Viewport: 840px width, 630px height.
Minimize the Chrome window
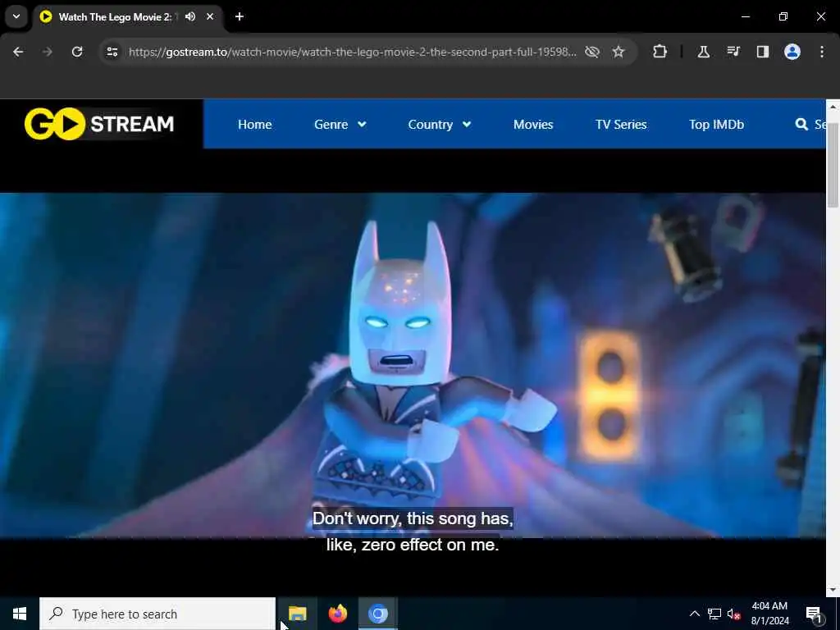(x=745, y=16)
